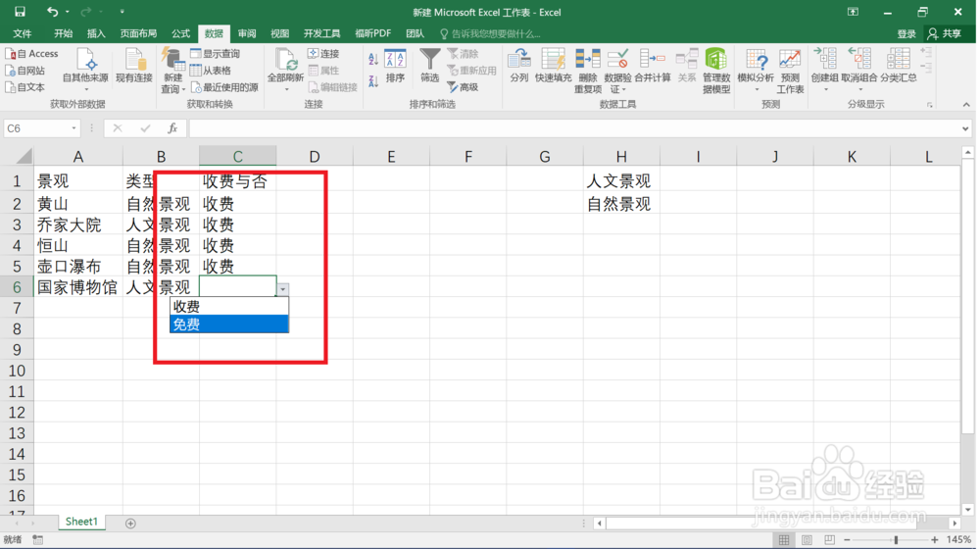Click Share (共享) button
The height and width of the screenshot is (549, 980).
tap(945, 33)
